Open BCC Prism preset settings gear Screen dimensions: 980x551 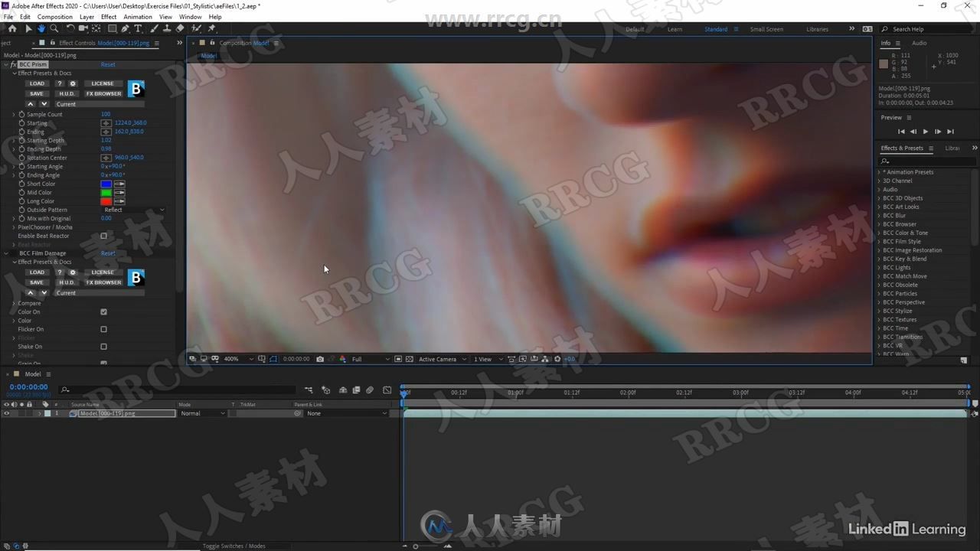[73, 83]
